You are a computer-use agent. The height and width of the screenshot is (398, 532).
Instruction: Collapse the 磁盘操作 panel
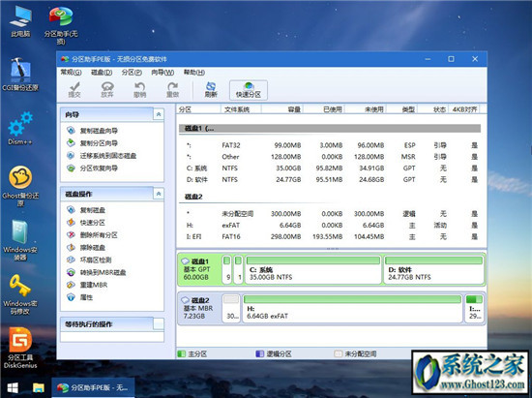pyautogui.click(x=159, y=194)
